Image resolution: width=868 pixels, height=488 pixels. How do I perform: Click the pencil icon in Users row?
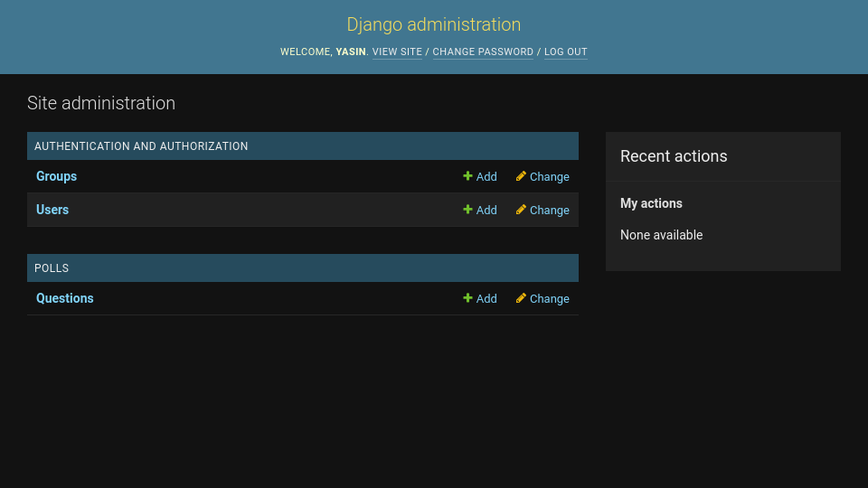point(521,209)
